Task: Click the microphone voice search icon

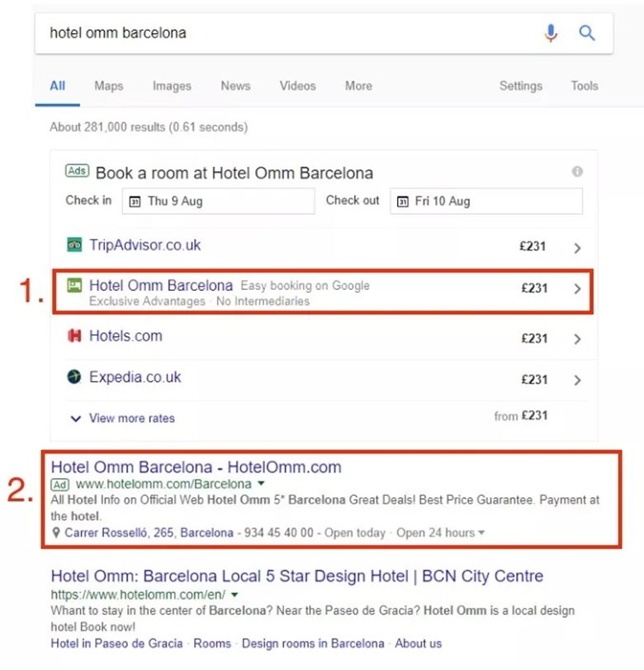Action: [x=551, y=33]
